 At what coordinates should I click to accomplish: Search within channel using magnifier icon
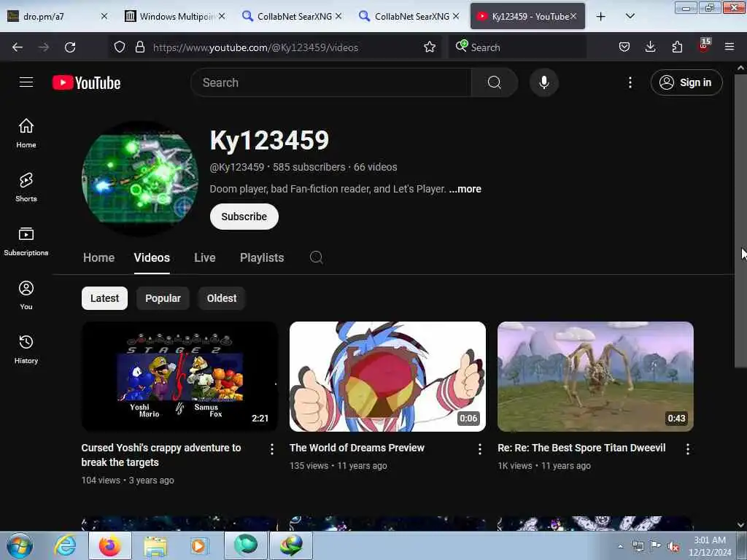coord(317,257)
